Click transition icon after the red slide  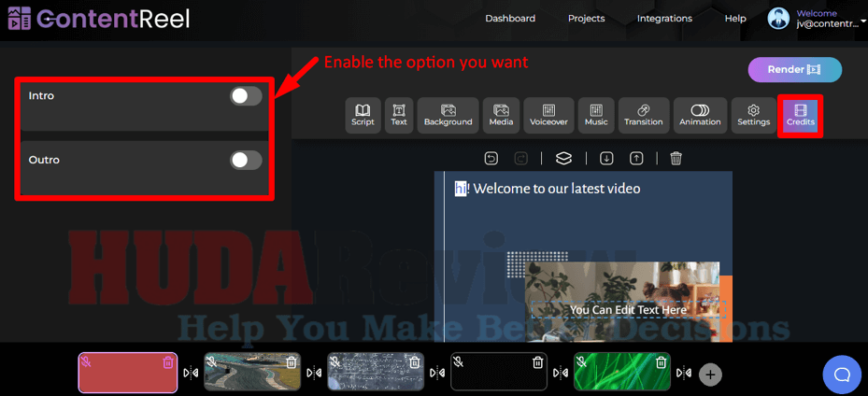click(191, 374)
